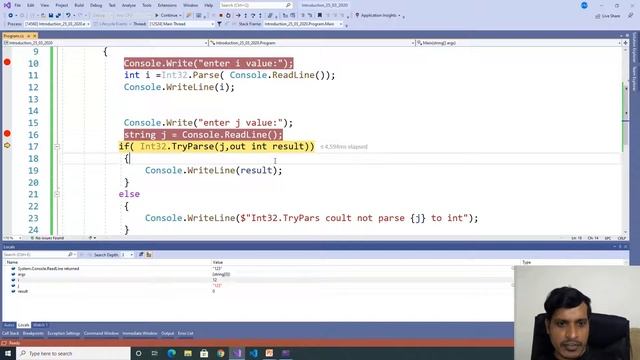Open Microsoft Edge from the taskbar
The image size is (640, 360).
pyautogui.click(x=171, y=353)
